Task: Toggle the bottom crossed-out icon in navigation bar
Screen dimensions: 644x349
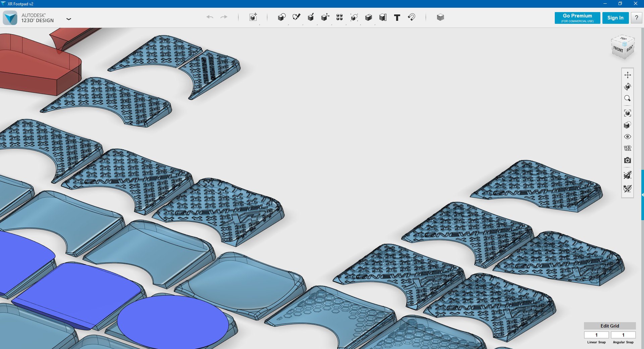Action: pyautogui.click(x=628, y=189)
